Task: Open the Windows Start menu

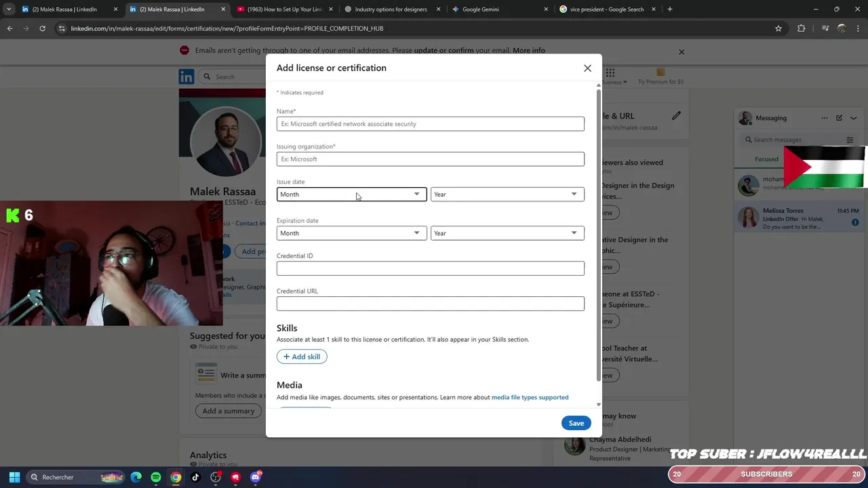Action: [14, 477]
